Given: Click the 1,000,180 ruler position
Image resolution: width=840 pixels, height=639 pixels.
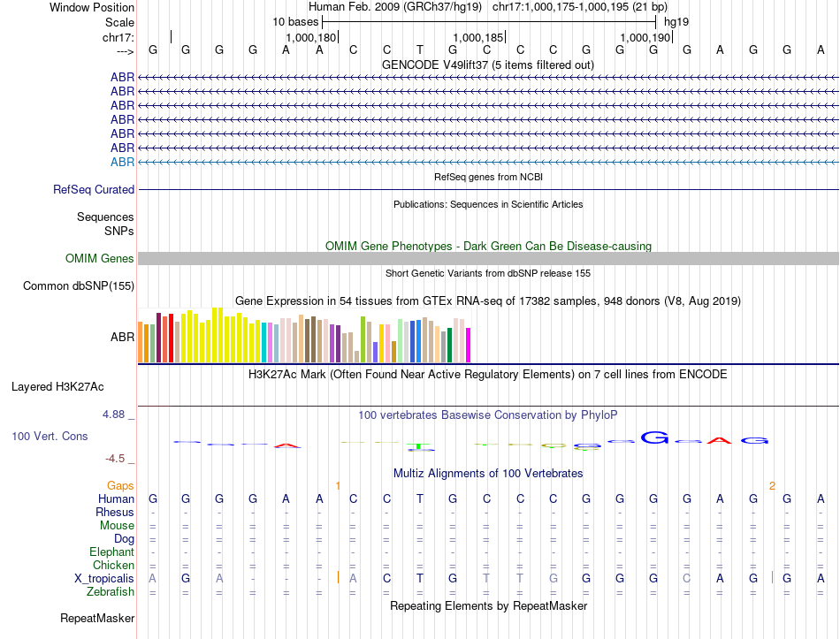Looking at the screenshot, I should [310, 37].
